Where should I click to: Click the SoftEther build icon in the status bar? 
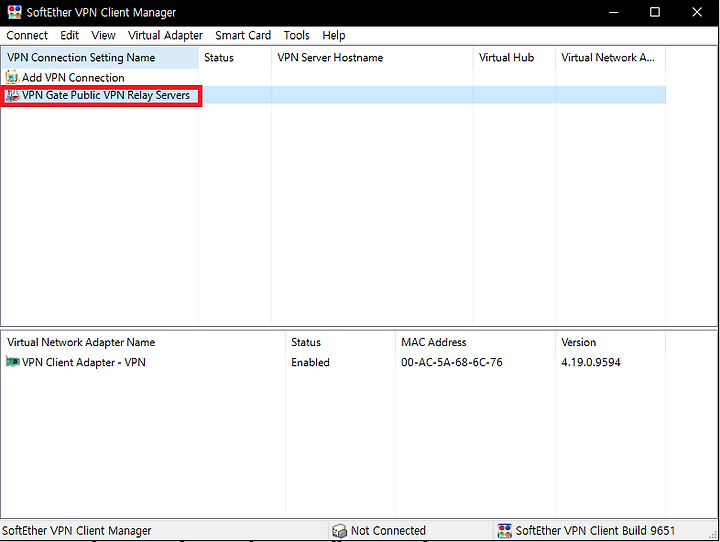pyautogui.click(x=505, y=531)
